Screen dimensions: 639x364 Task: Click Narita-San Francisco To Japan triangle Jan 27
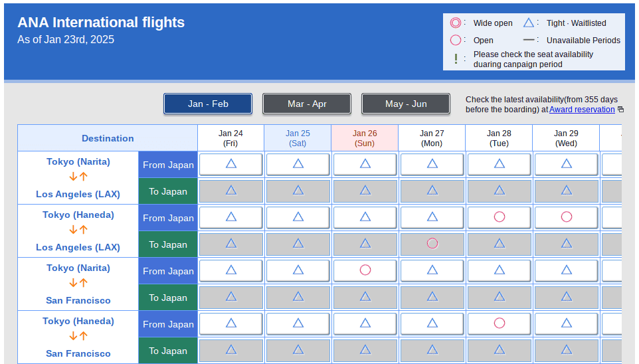[x=432, y=297]
